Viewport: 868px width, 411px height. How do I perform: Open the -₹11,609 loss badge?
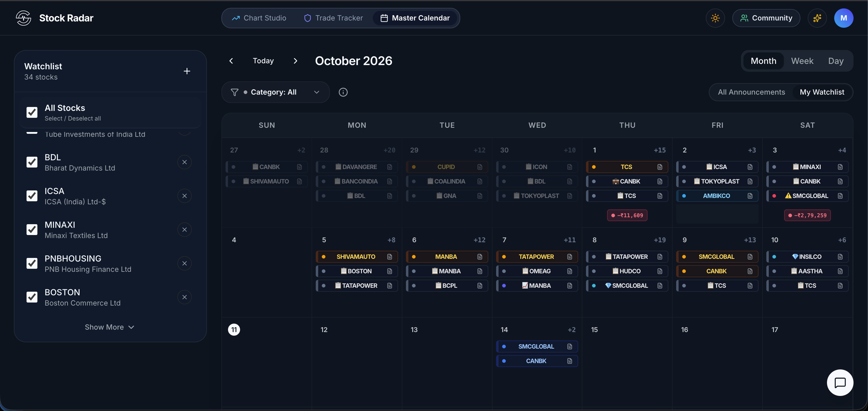[x=627, y=215]
